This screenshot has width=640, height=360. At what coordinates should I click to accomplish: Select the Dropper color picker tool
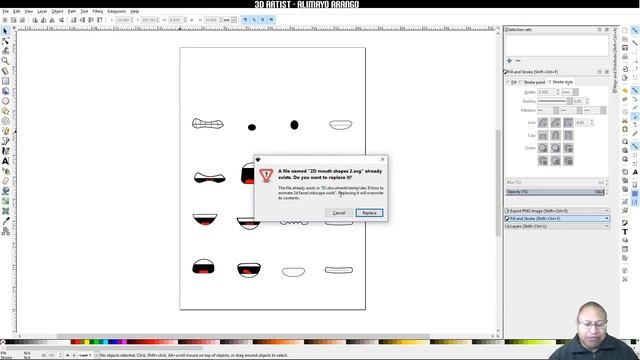(5, 221)
